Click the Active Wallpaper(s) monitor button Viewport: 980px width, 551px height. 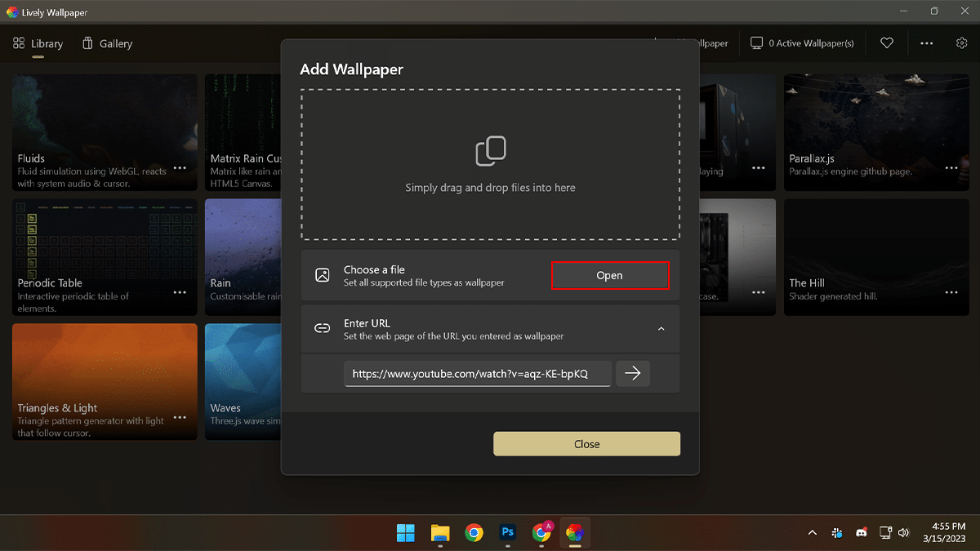tap(802, 43)
